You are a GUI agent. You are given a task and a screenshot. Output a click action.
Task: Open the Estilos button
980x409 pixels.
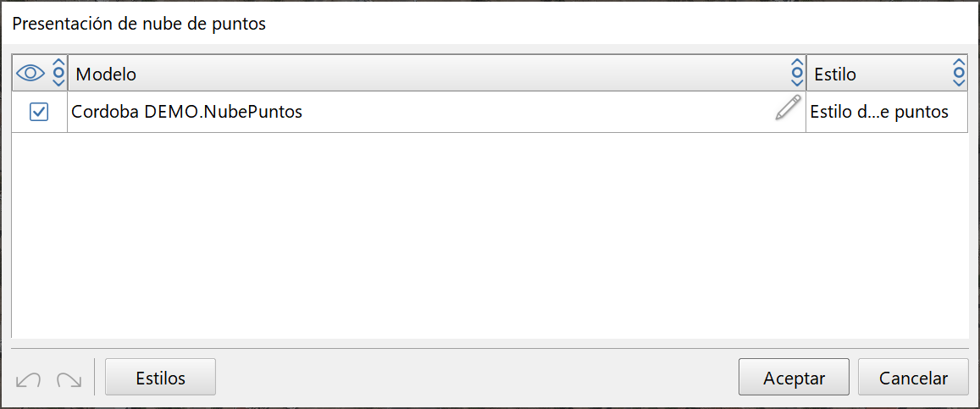coord(160,378)
